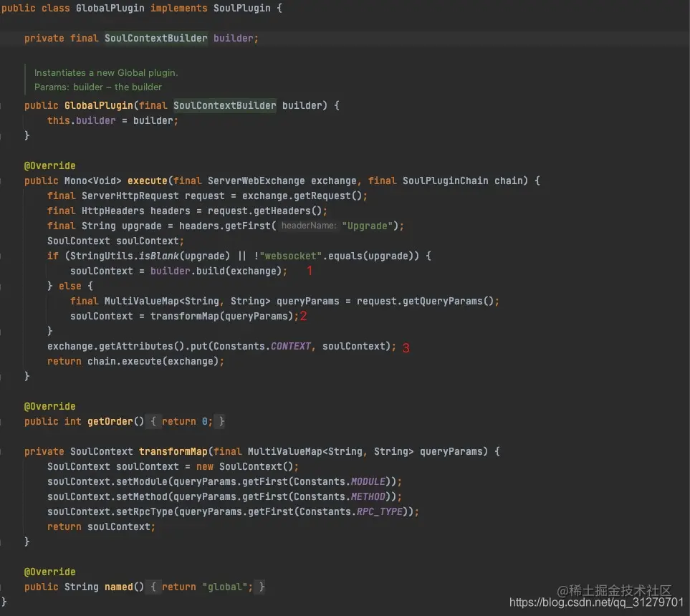The width and height of the screenshot is (690, 616).
Task: Click the transformMap(queryParams) call inside the else branch
Action: [x=222, y=317]
